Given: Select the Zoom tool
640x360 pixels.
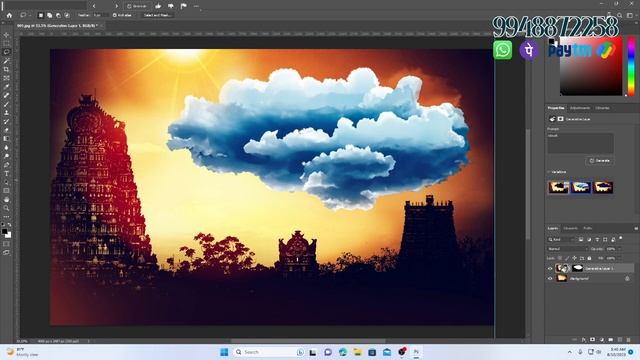Looking at the screenshot, I should [6, 208].
